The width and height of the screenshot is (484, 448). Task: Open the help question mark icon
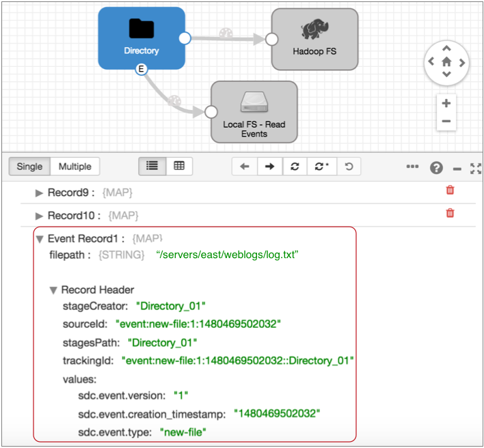(435, 167)
